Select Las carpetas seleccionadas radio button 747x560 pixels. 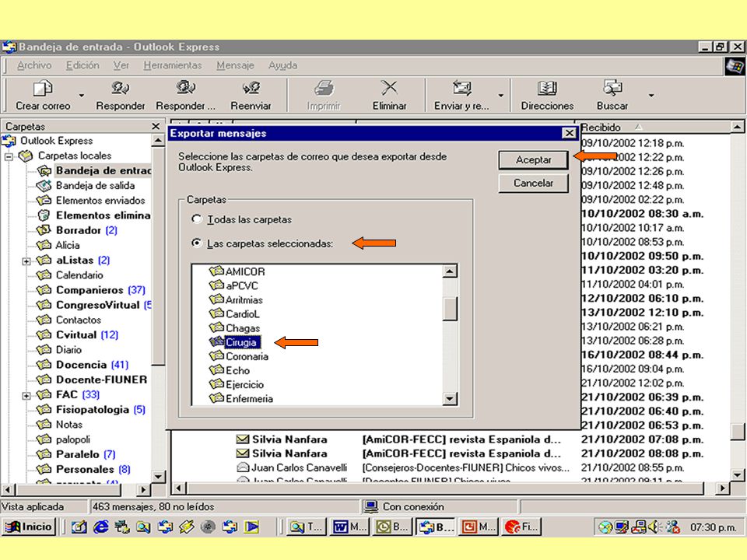click(196, 243)
